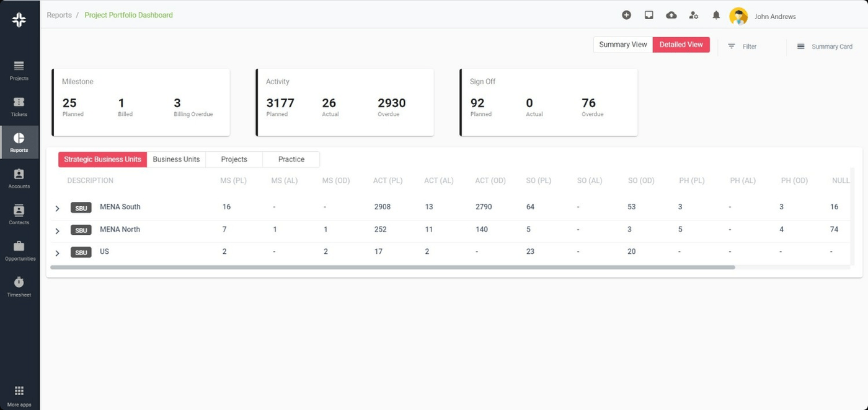Click the create new plus icon

click(x=626, y=14)
